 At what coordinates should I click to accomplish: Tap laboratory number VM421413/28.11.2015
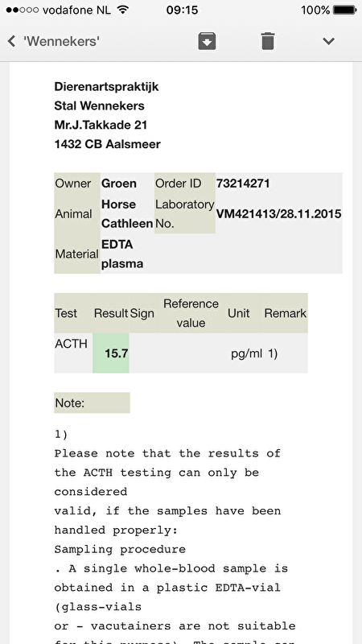278,214
